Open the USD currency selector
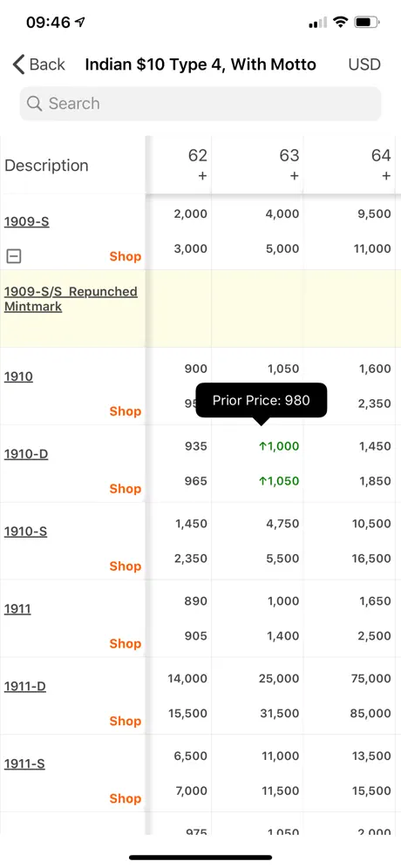The width and height of the screenshot is (401, 868). tap(364, 64)
